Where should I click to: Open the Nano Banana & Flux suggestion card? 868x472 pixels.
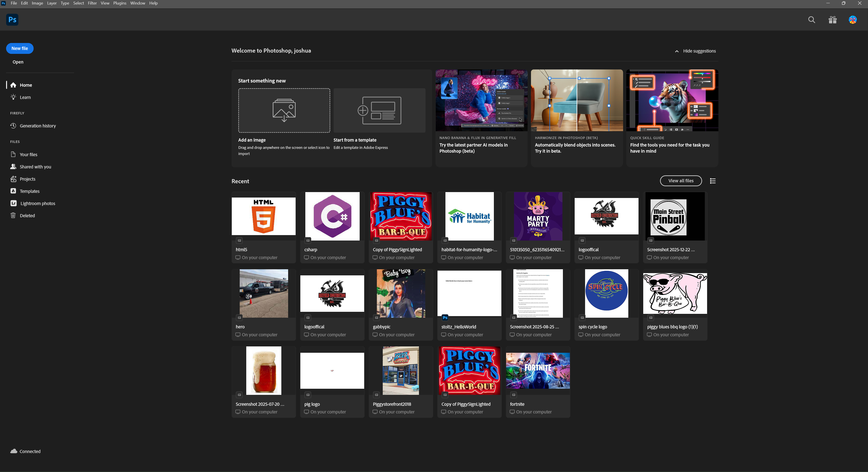pos(481,118)
